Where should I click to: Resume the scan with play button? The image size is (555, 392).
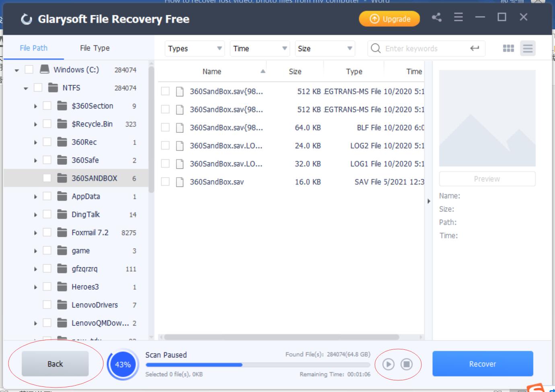tap(388, 364)
